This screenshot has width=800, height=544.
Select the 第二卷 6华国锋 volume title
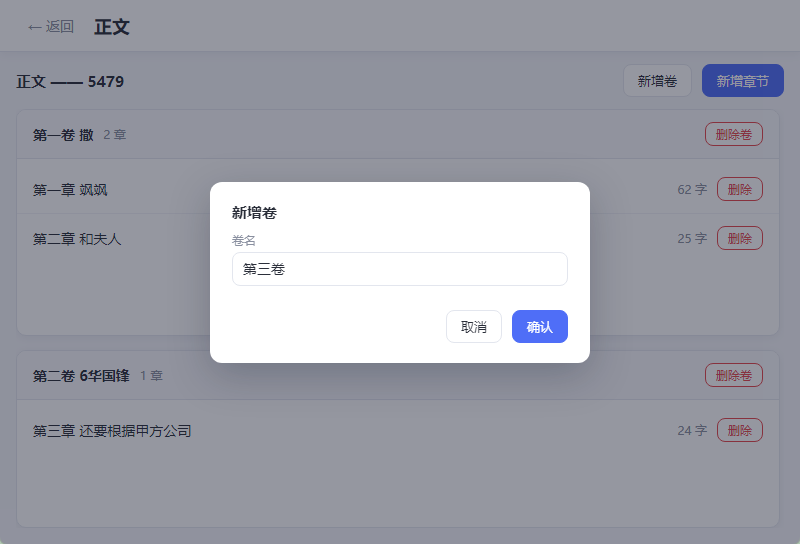point(81,376)
